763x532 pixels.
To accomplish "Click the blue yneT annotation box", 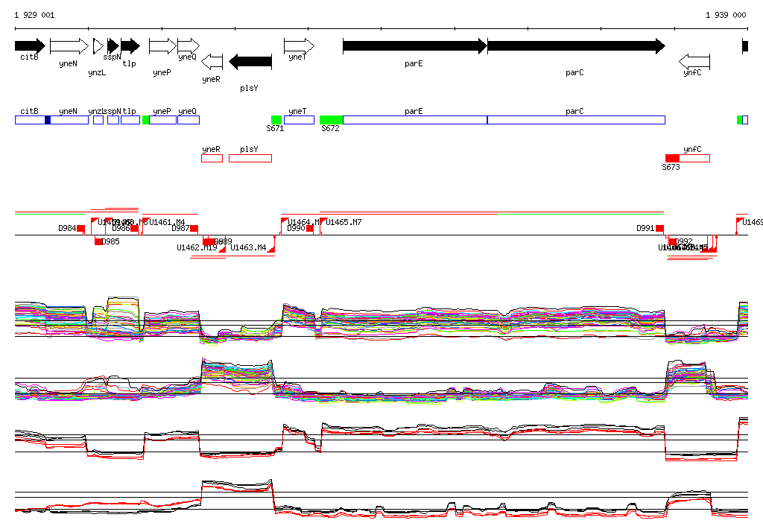I will click(x=300, y=120).
